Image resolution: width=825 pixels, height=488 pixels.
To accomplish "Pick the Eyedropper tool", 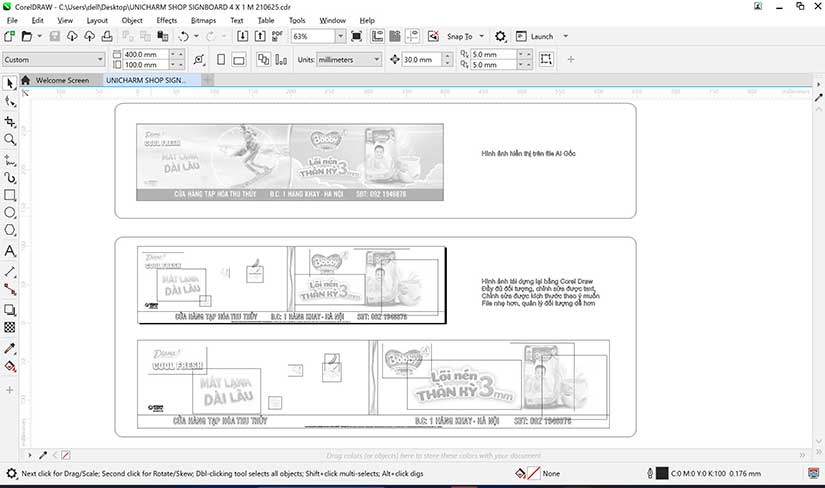I will coord(10,348).
